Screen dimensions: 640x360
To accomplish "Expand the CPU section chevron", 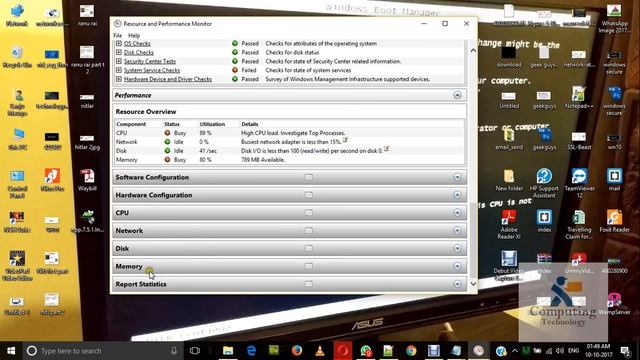I will (x=457, y=213).
